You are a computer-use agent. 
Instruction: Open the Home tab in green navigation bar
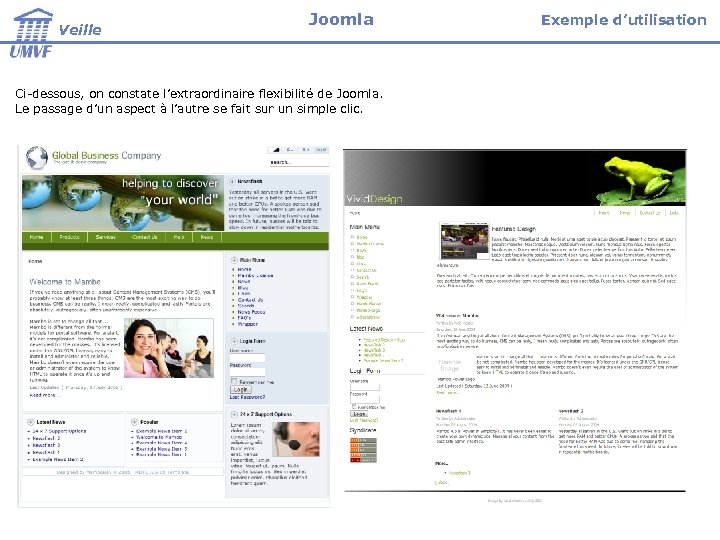point(36,237)
